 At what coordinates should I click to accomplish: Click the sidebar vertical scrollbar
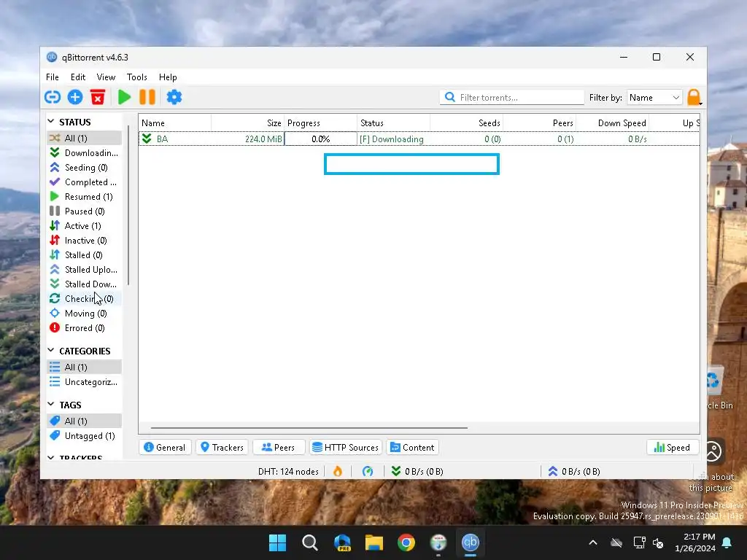128,205
